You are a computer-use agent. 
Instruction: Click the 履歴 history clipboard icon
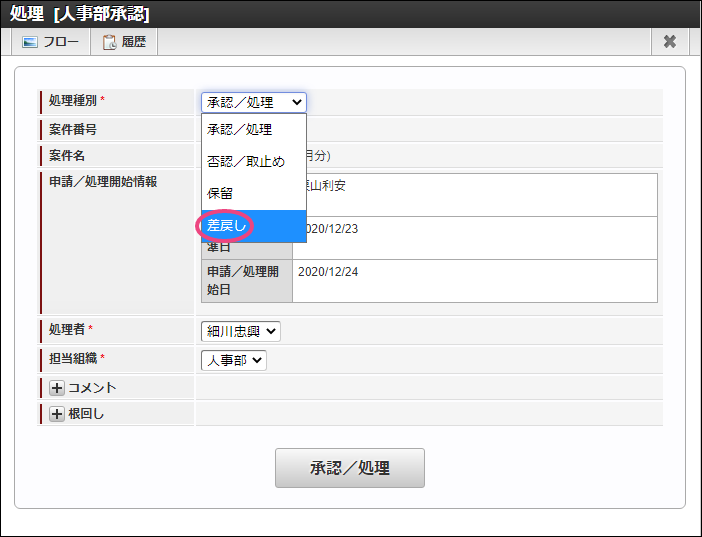tap(110, 42)
